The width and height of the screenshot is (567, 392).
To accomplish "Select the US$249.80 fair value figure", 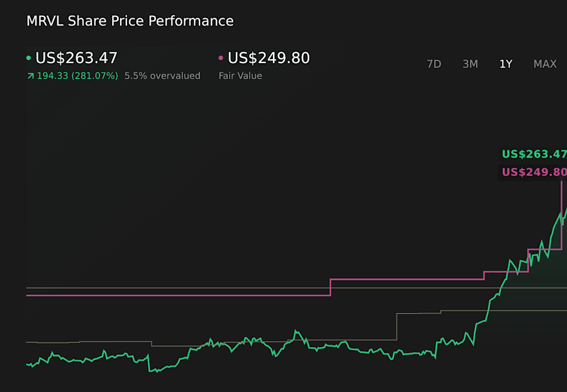I will coord(269,58).
